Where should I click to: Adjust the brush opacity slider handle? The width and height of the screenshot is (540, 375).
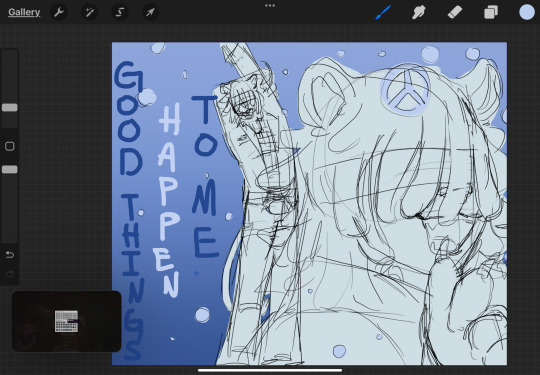click(x=10, y=169)
